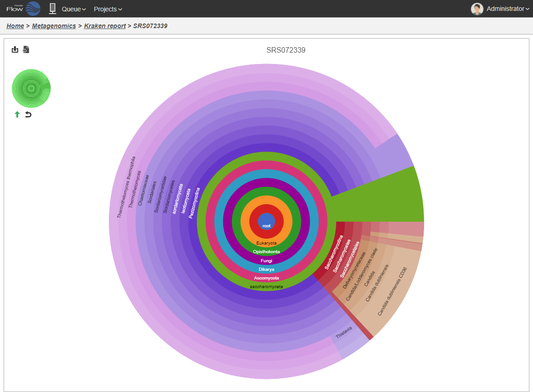Click the Debaryomycetaceae segment label
This screenshot has width=533, height=392.
tap(354, 270)
